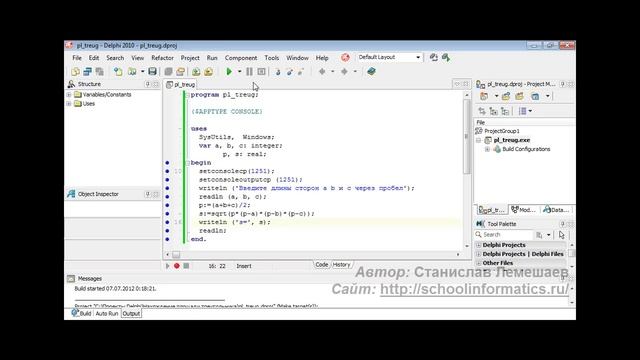Switch to the Build messages tab
640x360 pixels.
[x=81, y=313]
